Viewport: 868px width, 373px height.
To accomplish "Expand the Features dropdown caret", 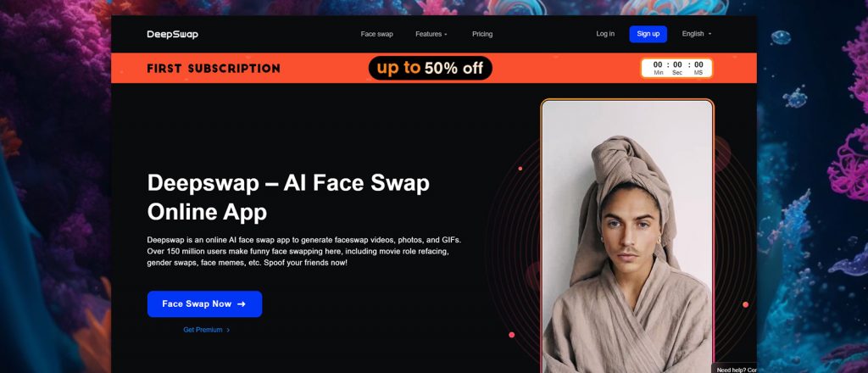I will click(446, 34).
